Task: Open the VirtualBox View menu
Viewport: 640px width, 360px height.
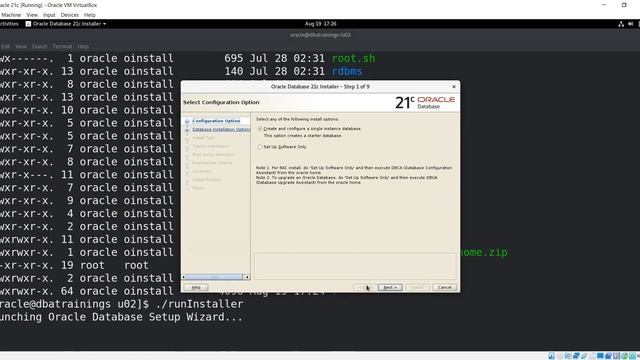Action: pos(32,15)
